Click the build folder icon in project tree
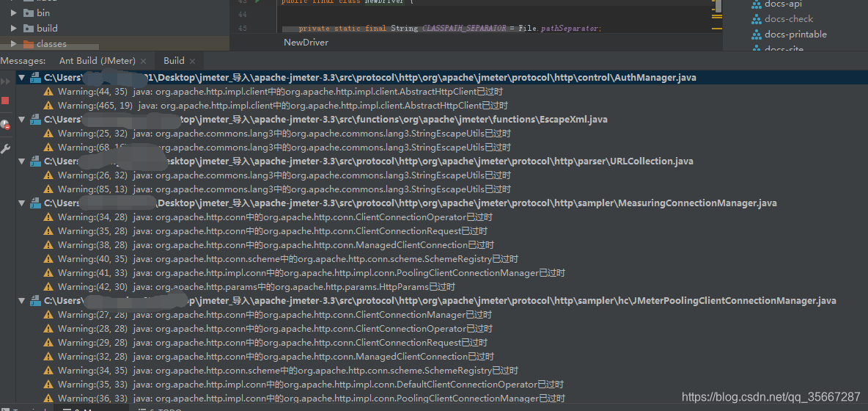Viewport: 868px width, 411px height. click(29, 28)
